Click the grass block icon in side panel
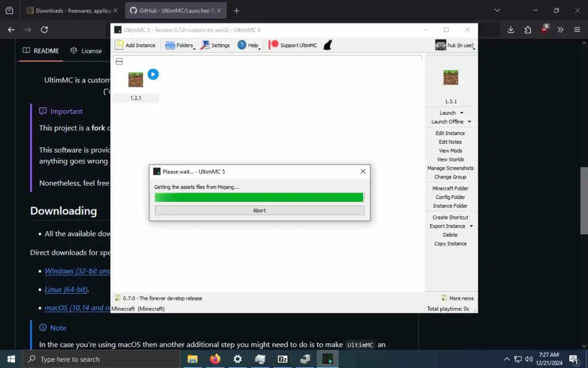Viewport: 588px width, 368px height. 451,77
